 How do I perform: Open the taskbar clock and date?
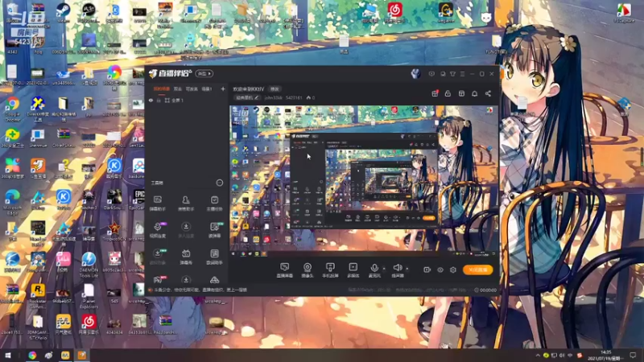point(606,356)
